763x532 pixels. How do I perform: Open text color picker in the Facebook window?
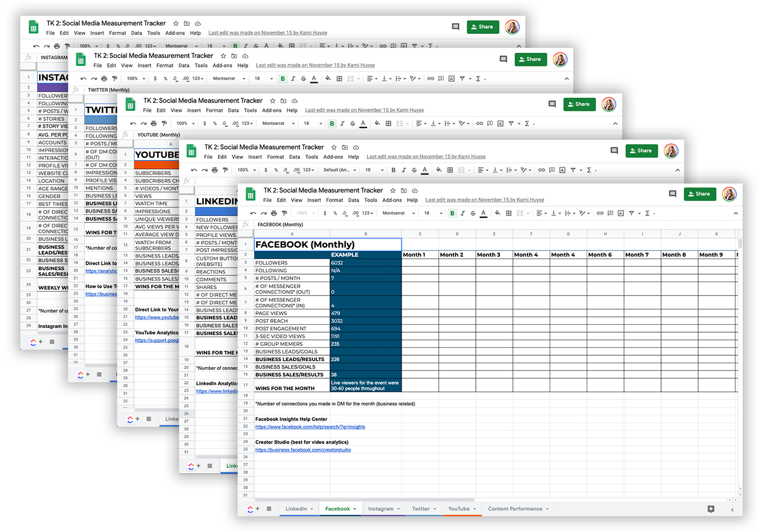483,213
